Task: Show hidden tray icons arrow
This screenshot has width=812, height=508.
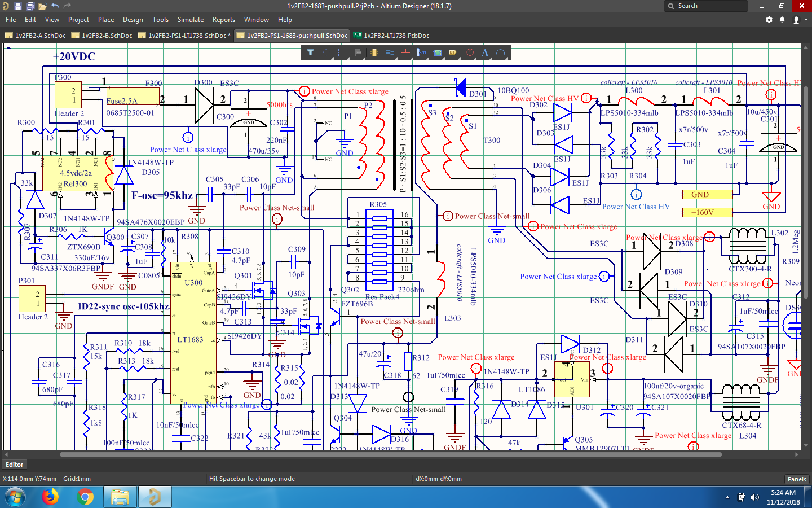Action: pyautogui.click(x=727, y=497)
